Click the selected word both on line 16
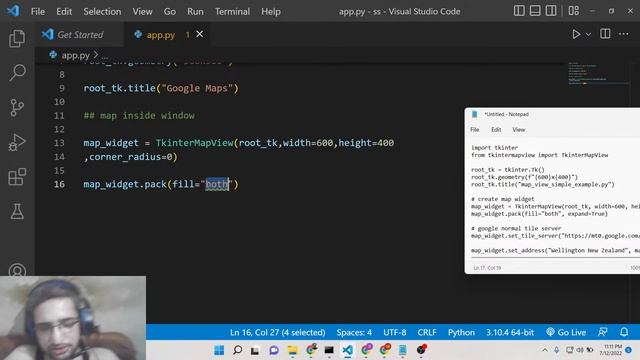This screenshot has height=360, width=640. pos(217,184)
